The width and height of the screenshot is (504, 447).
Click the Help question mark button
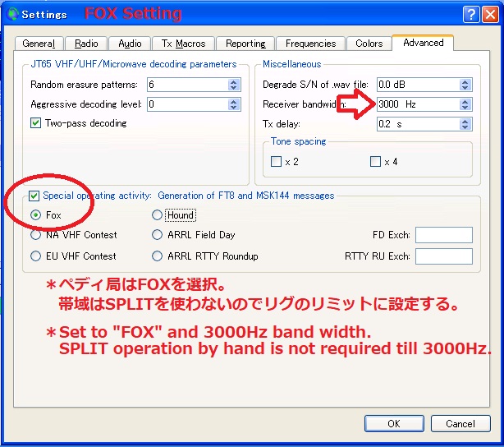[x=471, y=14]
